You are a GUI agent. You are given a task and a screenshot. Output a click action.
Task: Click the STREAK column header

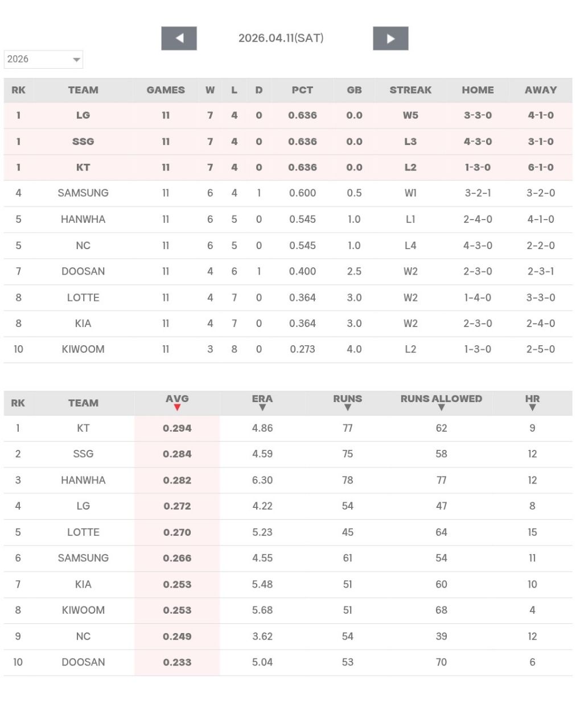tap(410, 90)
